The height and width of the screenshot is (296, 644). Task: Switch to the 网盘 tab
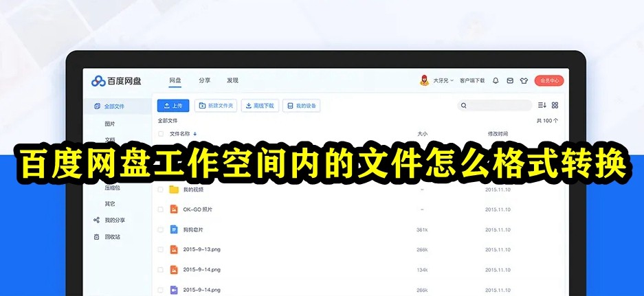pos(175,80)
